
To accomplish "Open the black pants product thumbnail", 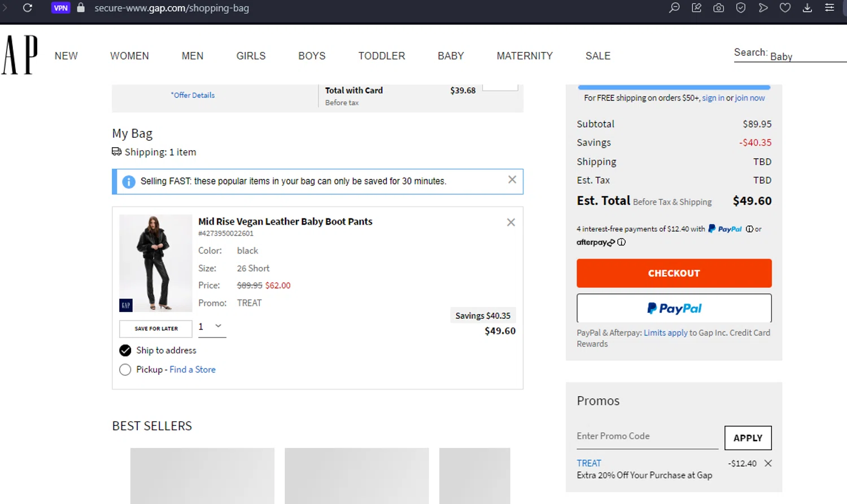I will point(155,263).
